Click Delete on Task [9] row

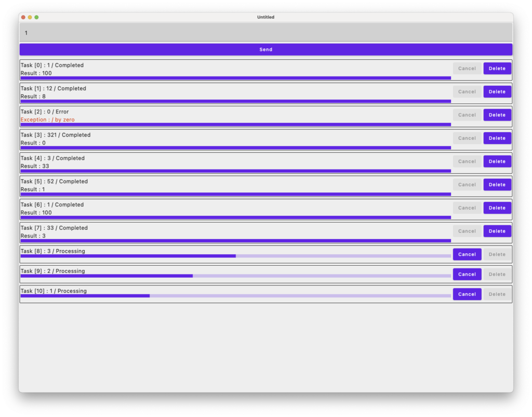coord(497,275)
